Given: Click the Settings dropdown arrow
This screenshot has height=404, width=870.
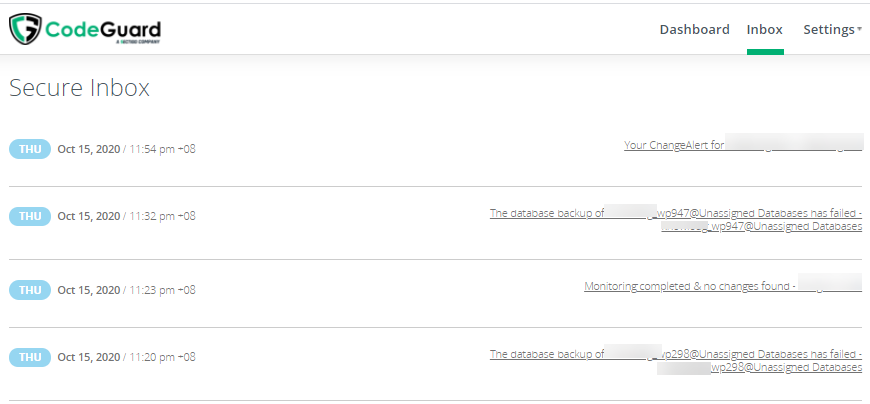Looking at the screenshot, I should pyautogui.click(x=860, y=30).
